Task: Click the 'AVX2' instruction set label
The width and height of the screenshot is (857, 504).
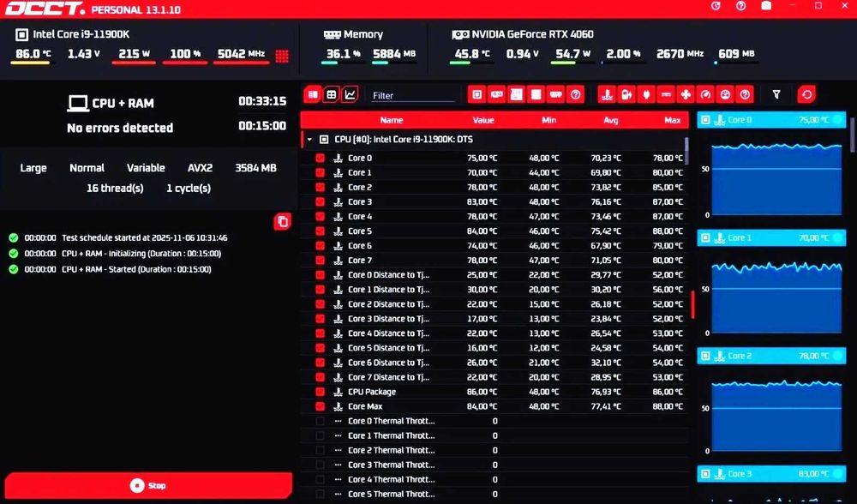Action: pos(200,168)
